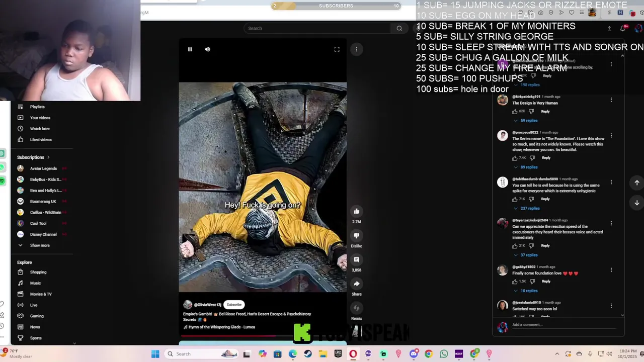This screenshot has width=644, height=362.
Task: Open the Remix option
Action: 356,308
